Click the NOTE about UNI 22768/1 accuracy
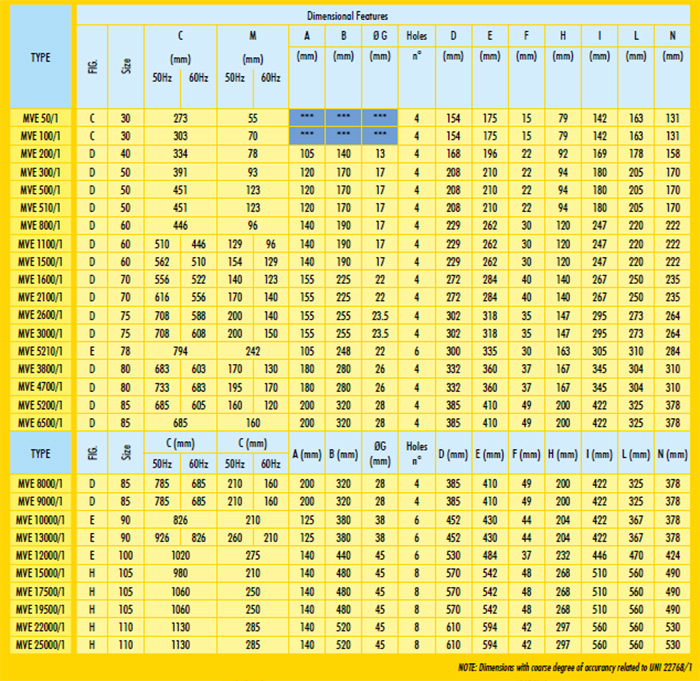700x681 pixels. pos(575,668)
